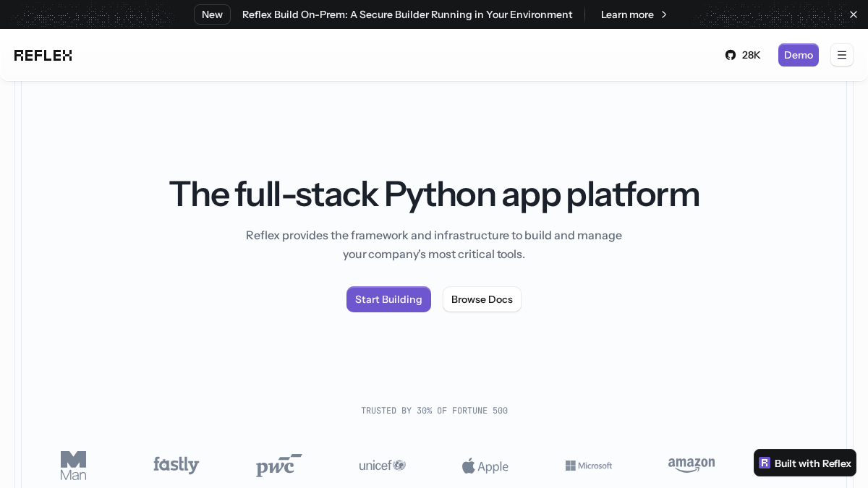Click the Reflex Build On-Prem announcement text
Screen dimensions: 868x488
407,14
